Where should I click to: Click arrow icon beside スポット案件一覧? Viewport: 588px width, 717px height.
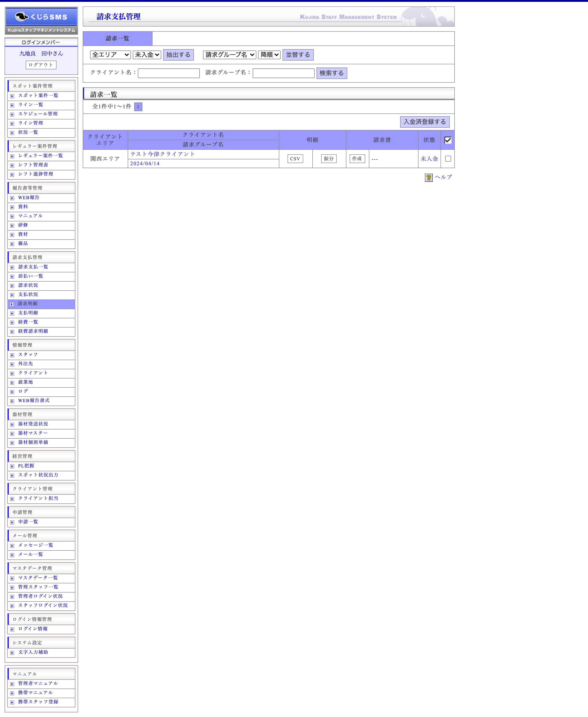coord(12,96)
